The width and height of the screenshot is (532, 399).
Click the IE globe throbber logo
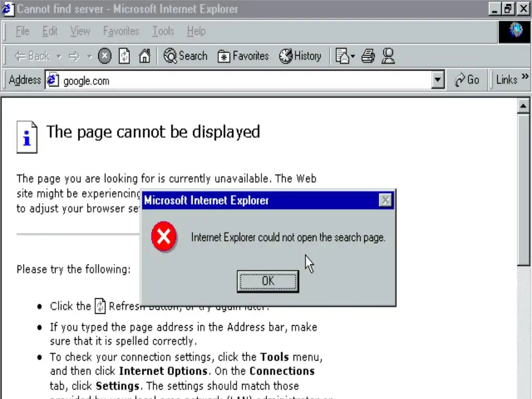pyautogui.click(x=515, y=31)
